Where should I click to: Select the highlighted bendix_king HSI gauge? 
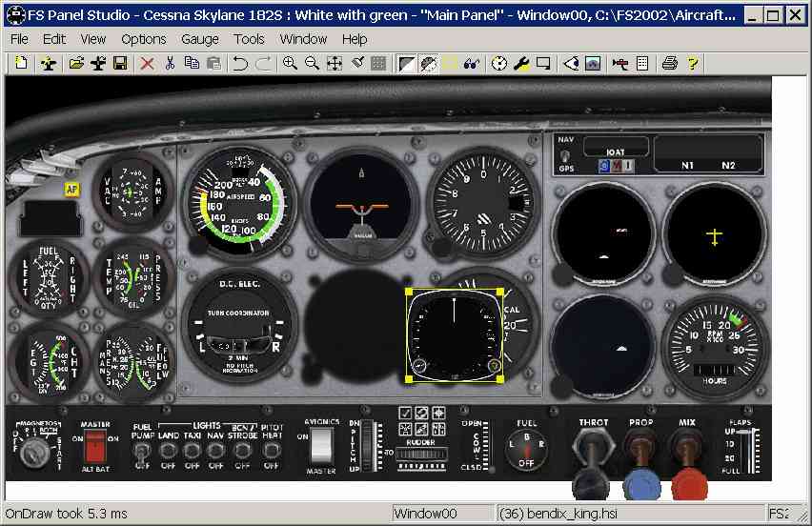(x=455, y=335)
